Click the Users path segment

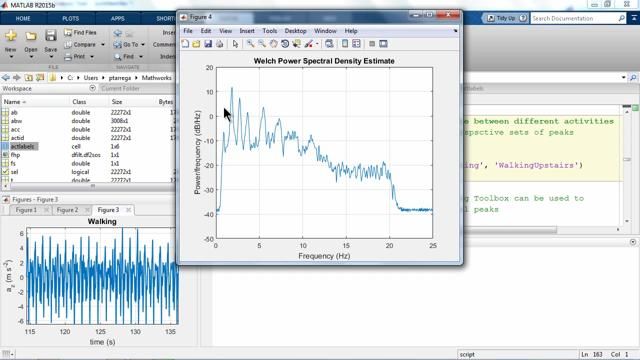(x=91, y=78)
